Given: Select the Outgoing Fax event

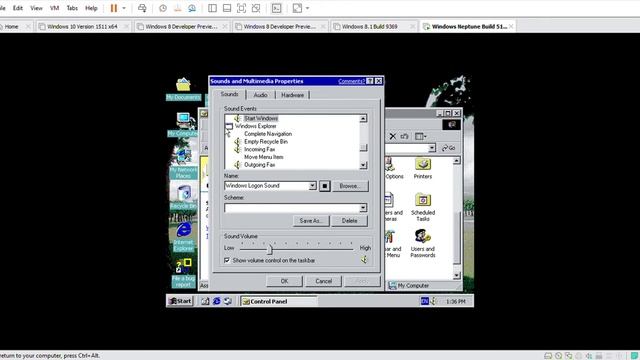Looking at the screenshot, I should click(x=259, y=165).
